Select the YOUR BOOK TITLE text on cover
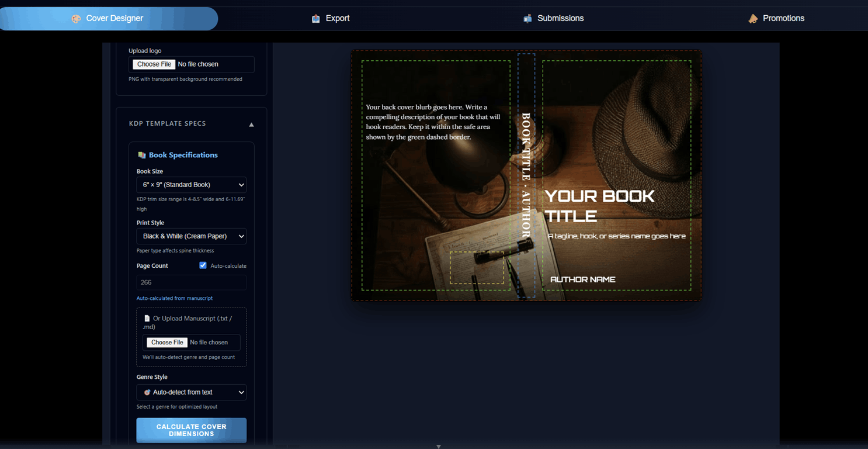Screen dimensions: 868x449 600,206
